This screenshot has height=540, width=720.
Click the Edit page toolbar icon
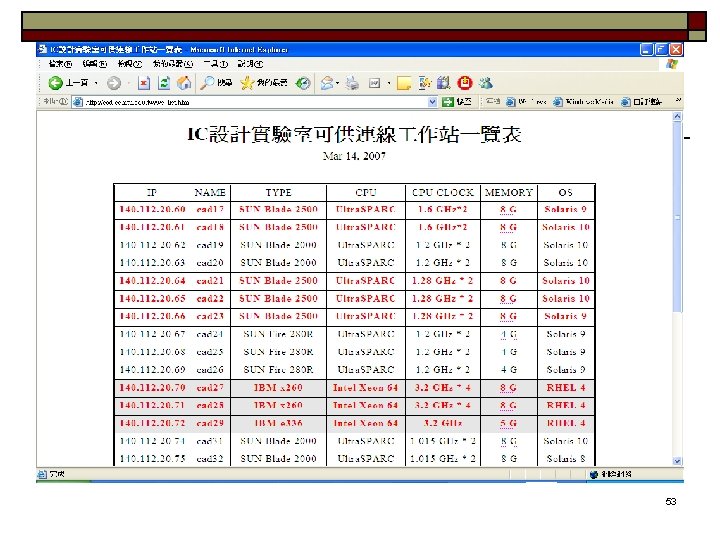[375, 83]
